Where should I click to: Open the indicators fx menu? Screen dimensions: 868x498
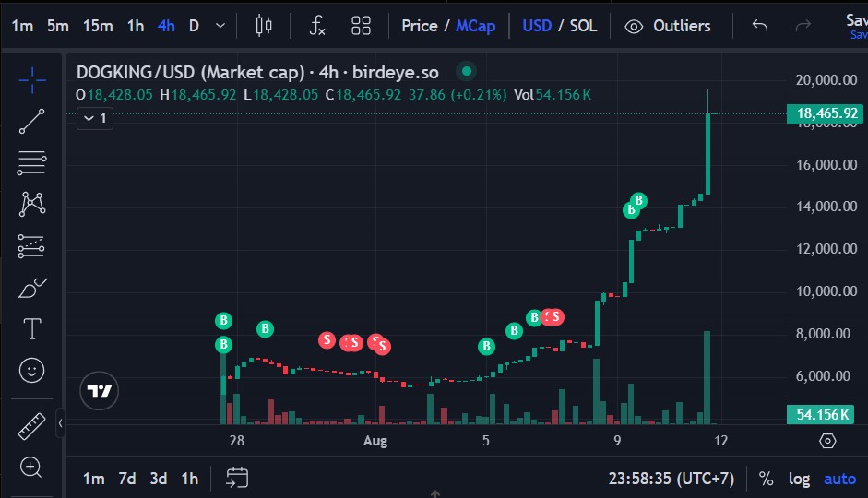[x=317, y=26]
